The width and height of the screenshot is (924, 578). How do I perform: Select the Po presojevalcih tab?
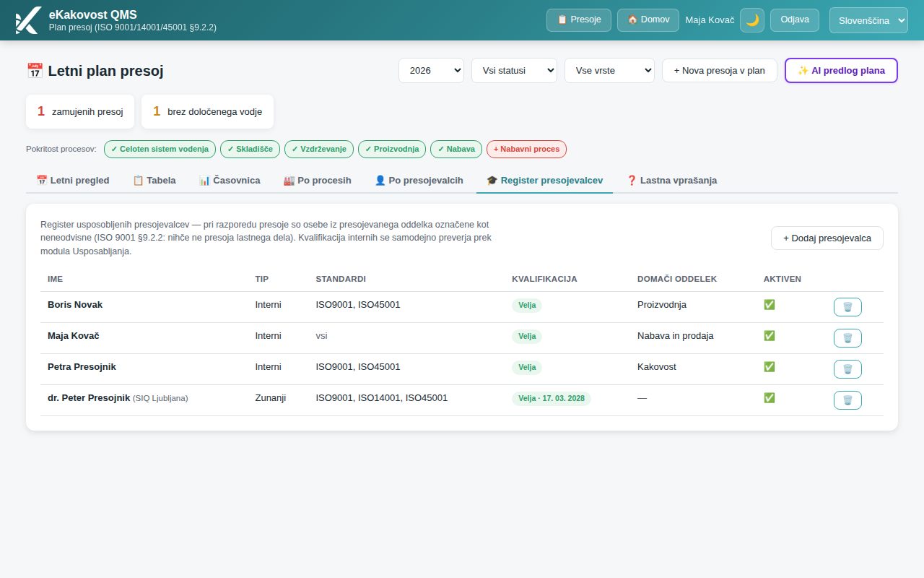point(419,181)
